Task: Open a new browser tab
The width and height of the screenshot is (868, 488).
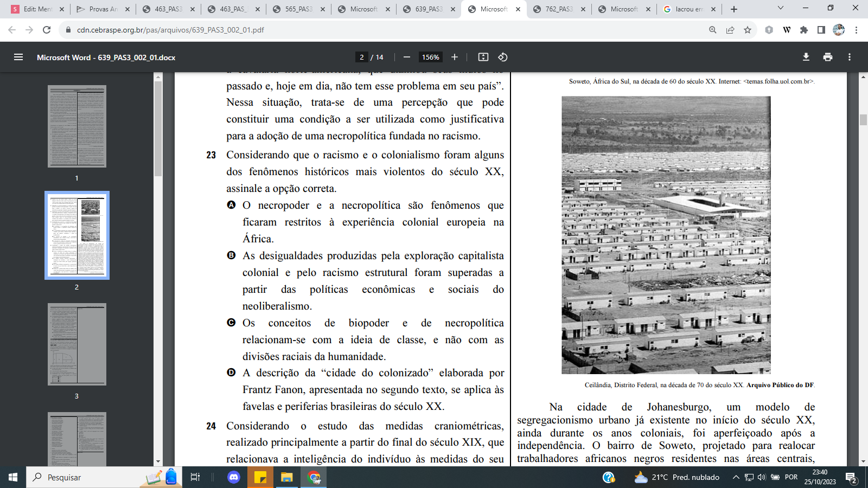Action: (x=734, y=9)
